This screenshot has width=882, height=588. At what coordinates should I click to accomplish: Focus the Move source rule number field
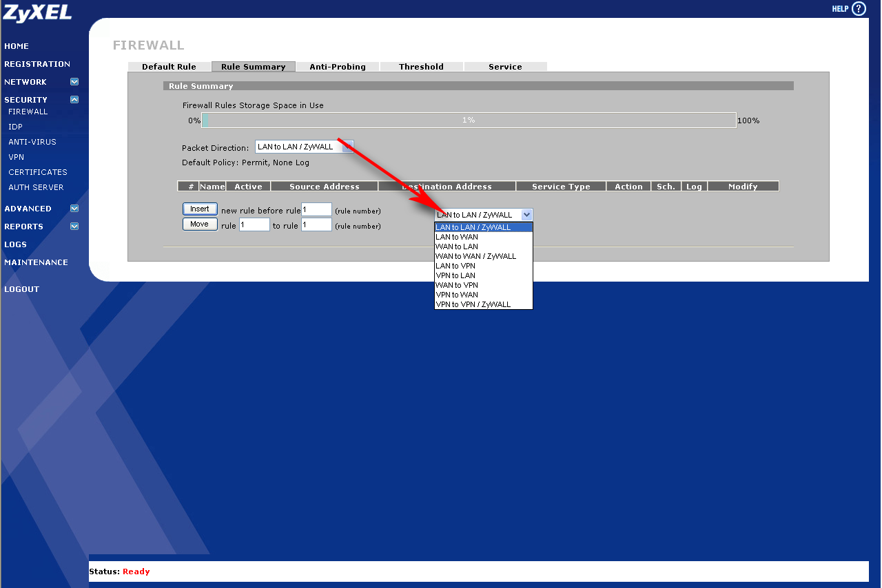pos(254,224)
